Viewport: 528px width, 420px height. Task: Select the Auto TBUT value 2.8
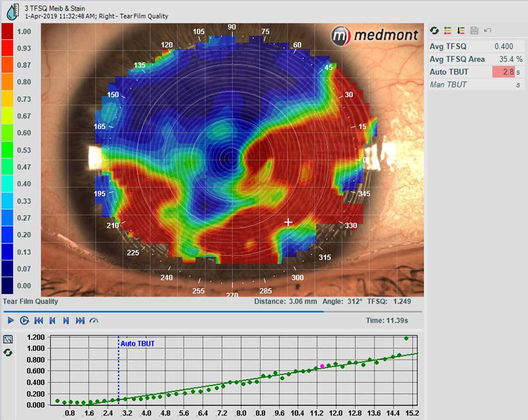(x=503, y=72)
